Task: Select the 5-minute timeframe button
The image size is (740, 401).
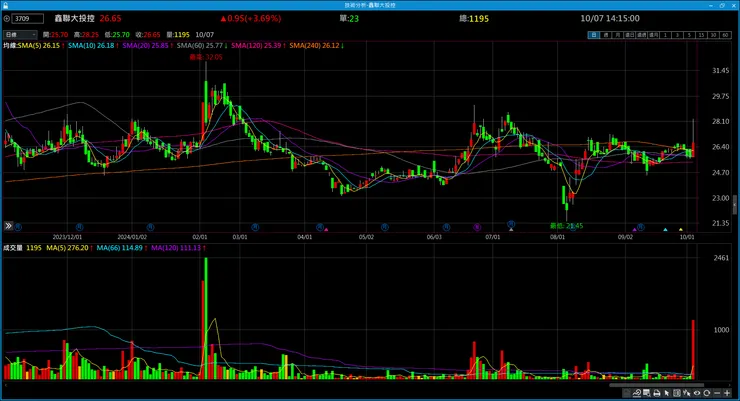Action: (x=689, y=35)
